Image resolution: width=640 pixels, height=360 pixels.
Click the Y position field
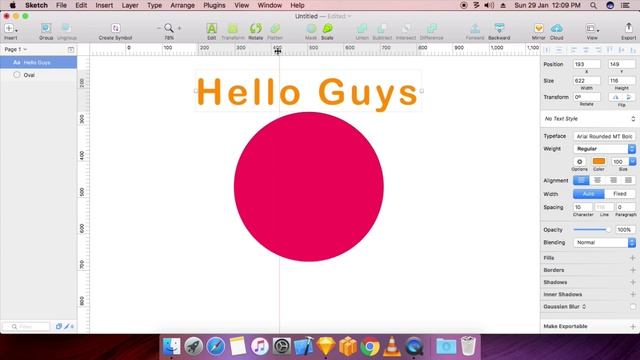pyautogui.click(x=621, y=64)
